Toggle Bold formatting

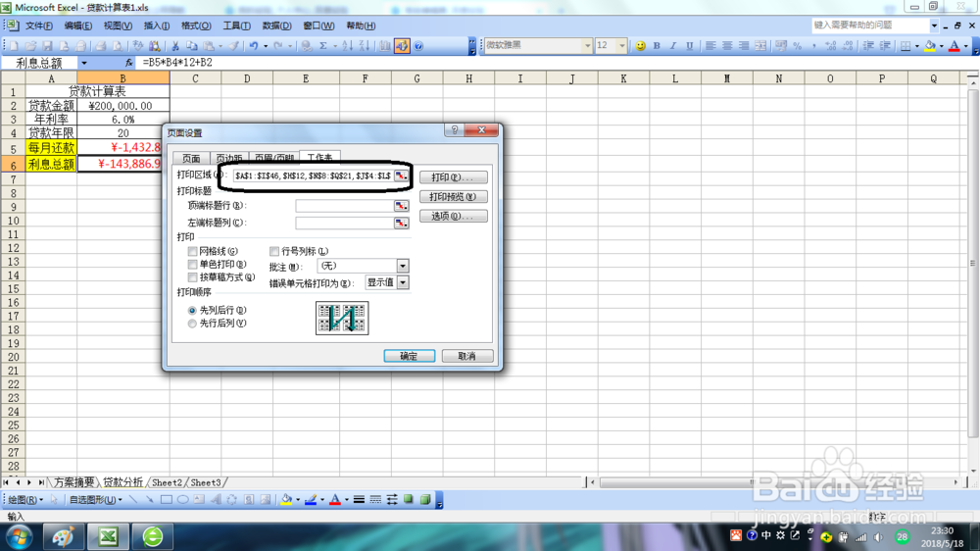tap(657, 46)
